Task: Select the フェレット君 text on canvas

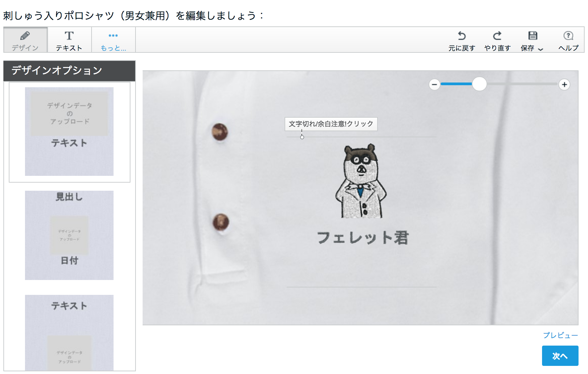Action: (363, 238)
